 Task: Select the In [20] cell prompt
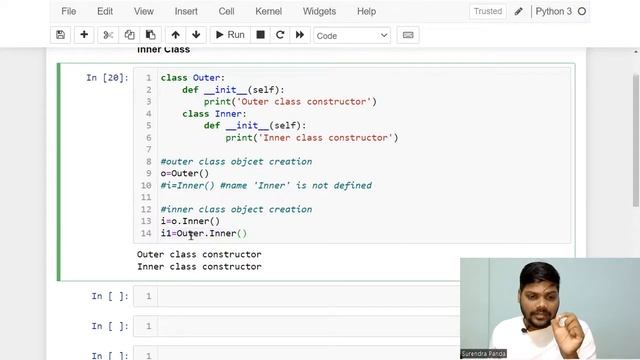(107, 78)
